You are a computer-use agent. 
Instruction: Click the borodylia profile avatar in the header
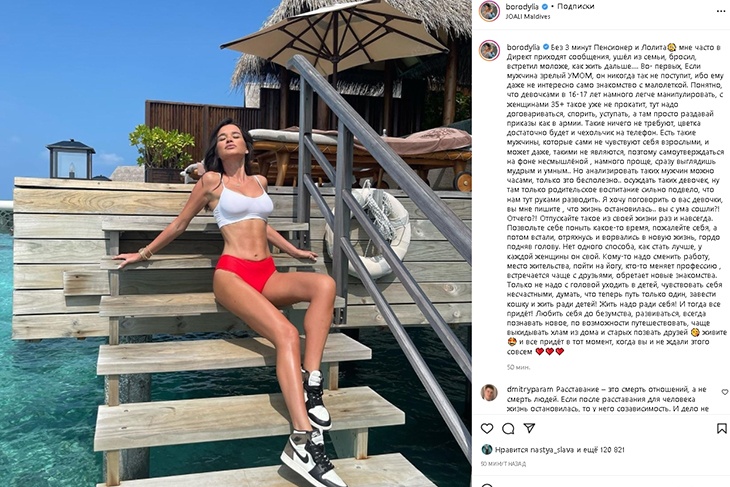click(x=489, y=11)
